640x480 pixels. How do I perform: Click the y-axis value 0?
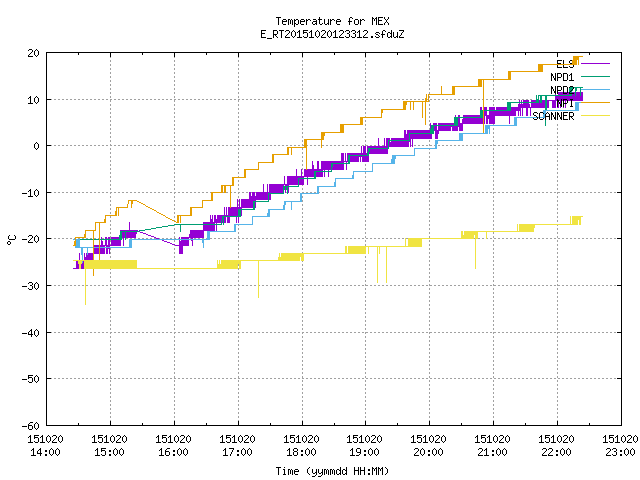pyautogui.click(x=37, y=146)
